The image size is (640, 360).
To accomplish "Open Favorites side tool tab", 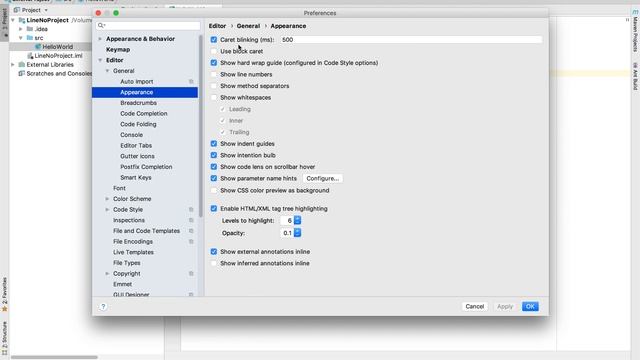I will 4,295.
